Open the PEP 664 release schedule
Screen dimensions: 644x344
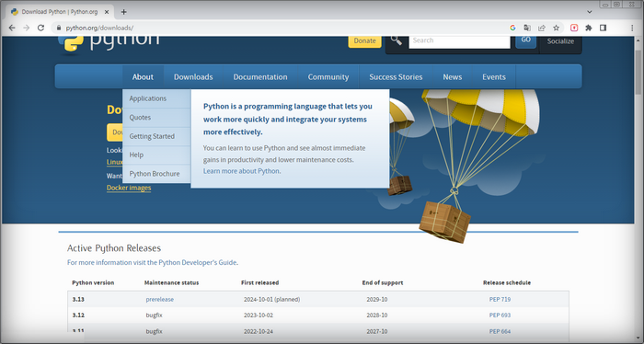pos(500,331)
